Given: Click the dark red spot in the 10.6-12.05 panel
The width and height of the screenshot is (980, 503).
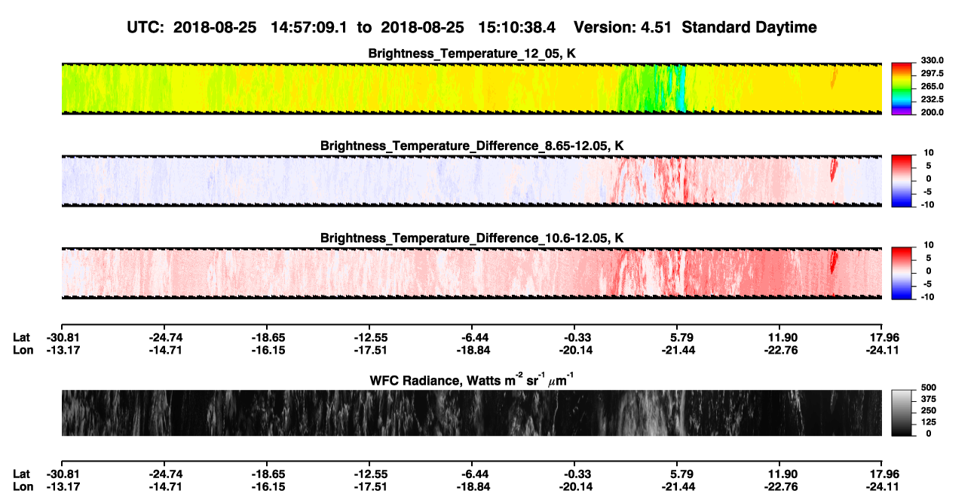Looking at the screenshot, I should [x=833, y=262].
